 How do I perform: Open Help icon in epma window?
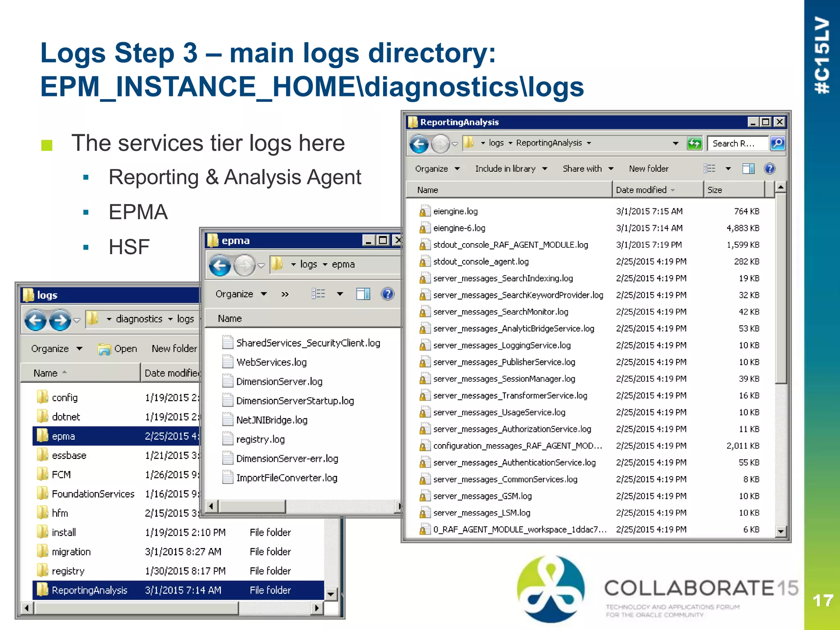click(x=388, y=294)
